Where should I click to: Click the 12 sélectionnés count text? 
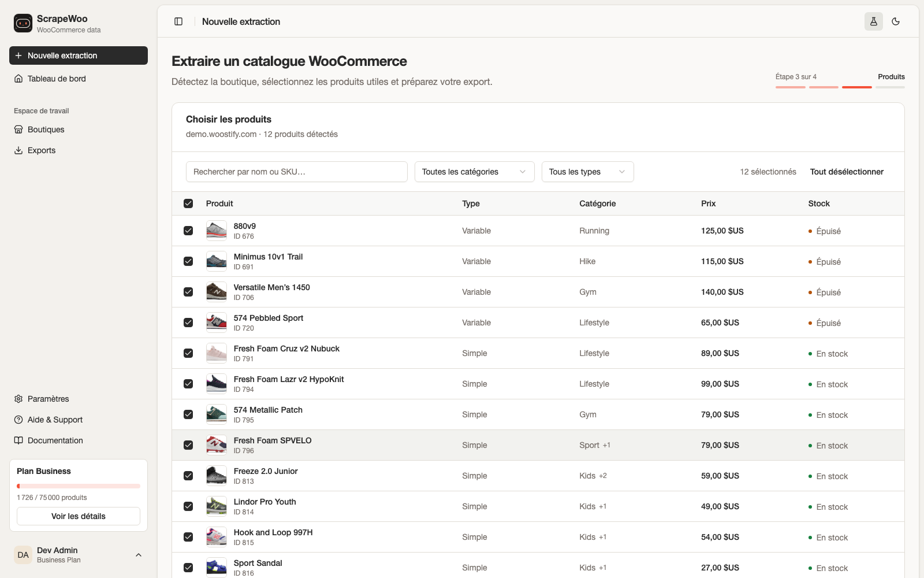(x=768, y=172)
